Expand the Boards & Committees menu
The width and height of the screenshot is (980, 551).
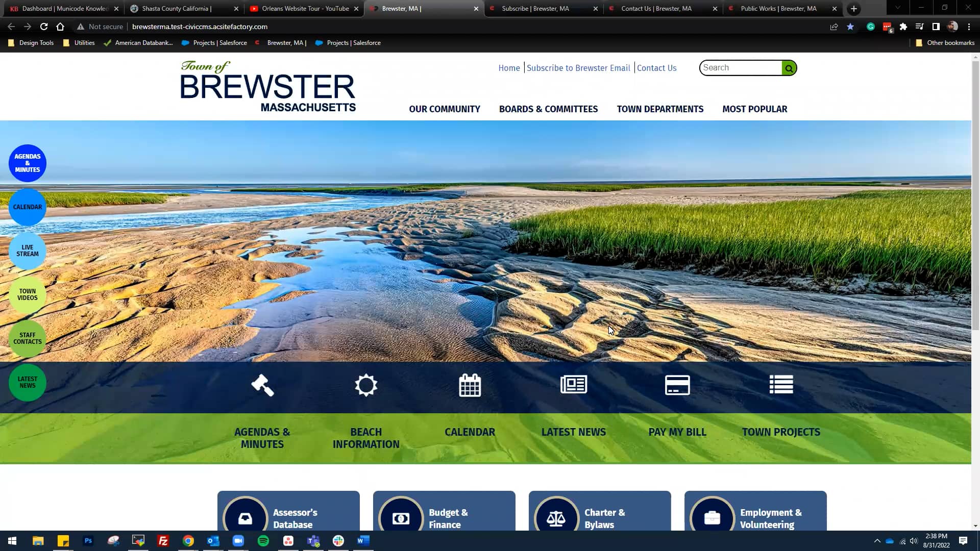[549, 108]
